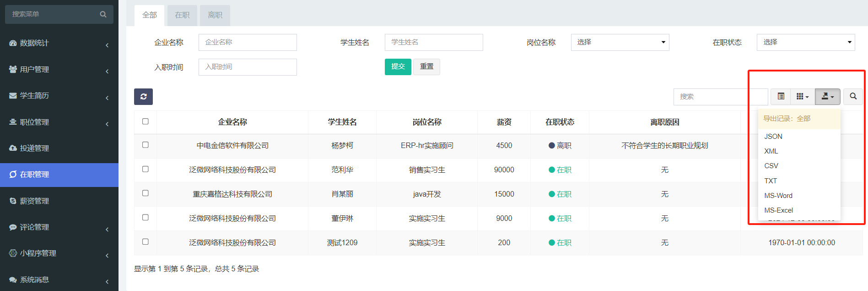Open the 在职状态 select dropdown
This screenshot has width=868, height=291.
click(805, 43)
